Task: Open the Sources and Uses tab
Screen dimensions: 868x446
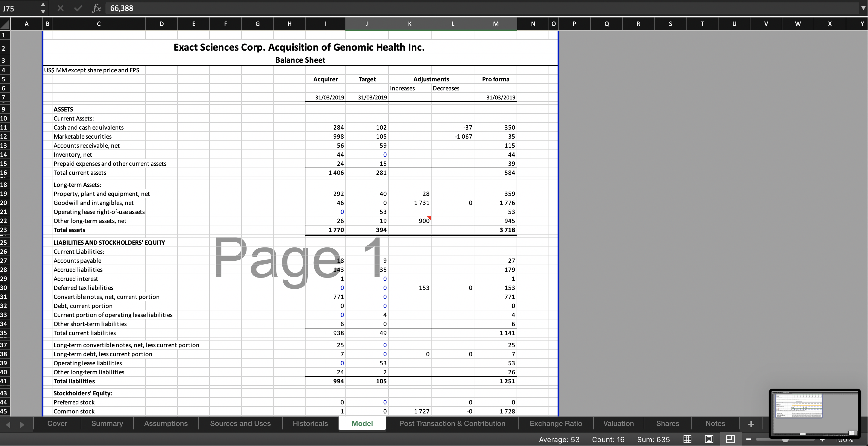Action: [240, 423]
